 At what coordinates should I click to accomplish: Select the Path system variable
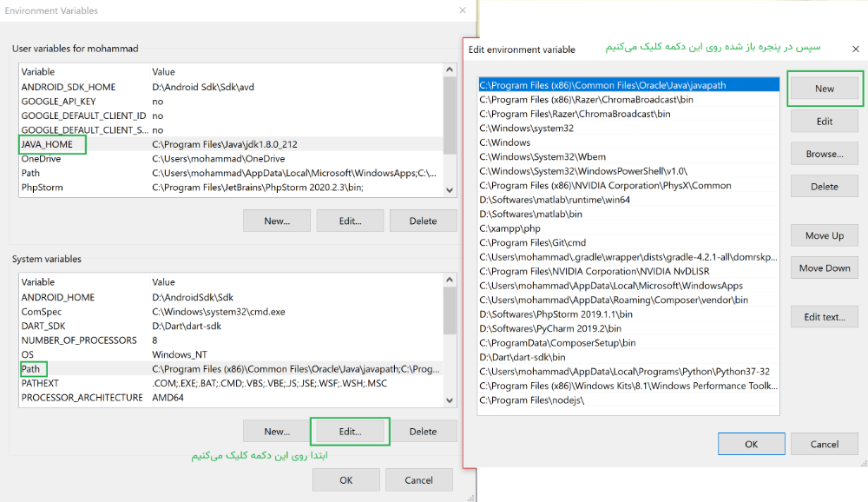click(231, 369)
